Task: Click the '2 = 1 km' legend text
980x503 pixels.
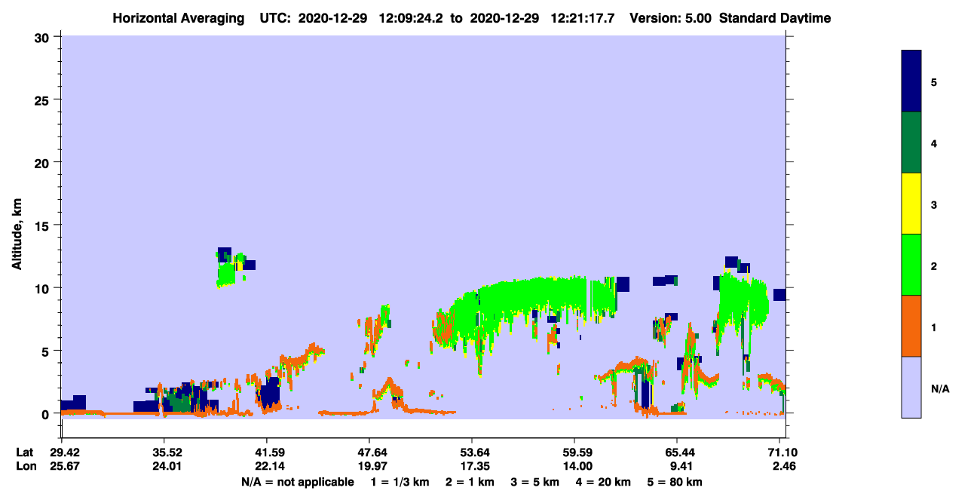Action: 470,482
